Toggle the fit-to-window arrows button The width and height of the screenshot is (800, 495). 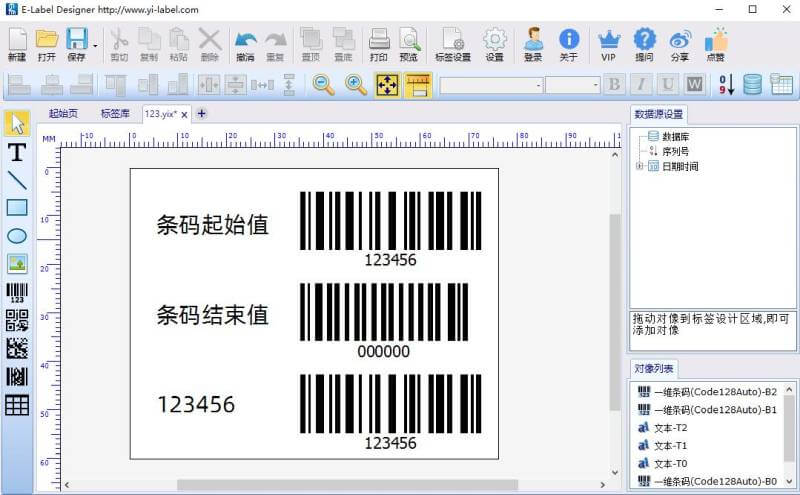(387, 85)
